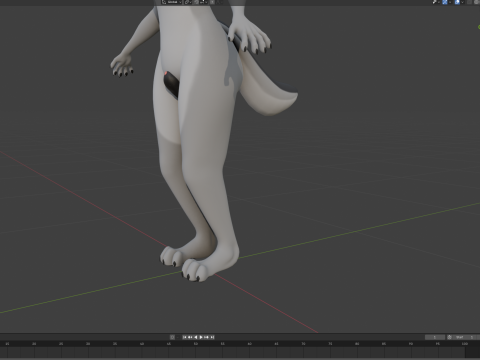Jump to the next keyframe
Viewport: 480px width, 360px height.
tap(206, 337)
